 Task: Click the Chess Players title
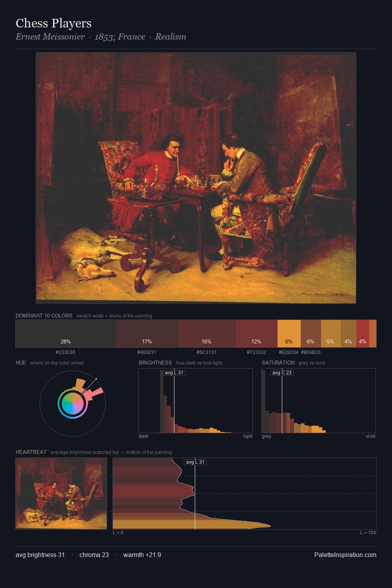click(54, 23)
